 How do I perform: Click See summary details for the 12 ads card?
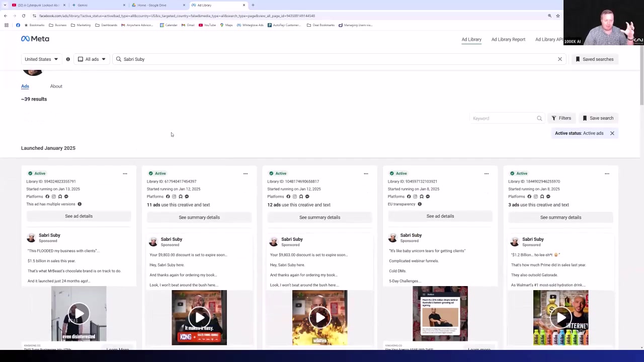pos(319,217)
